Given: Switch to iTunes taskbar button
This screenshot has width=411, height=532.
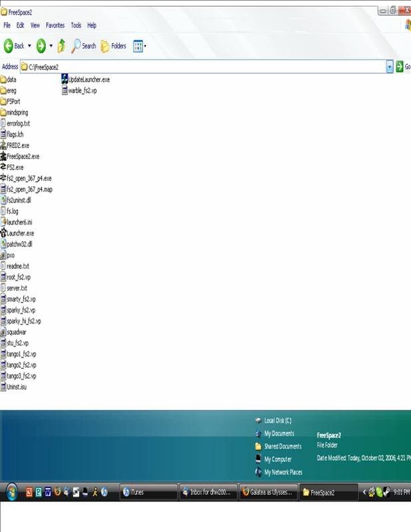Looking at the screenshot, I should (x=148, y=492).
